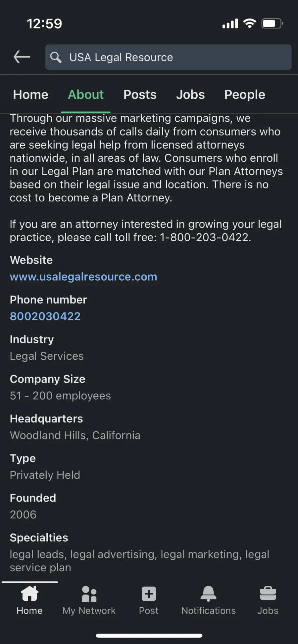The image size is (298, 644).
Task: Open Home via house icon
Action: point(30,593)
